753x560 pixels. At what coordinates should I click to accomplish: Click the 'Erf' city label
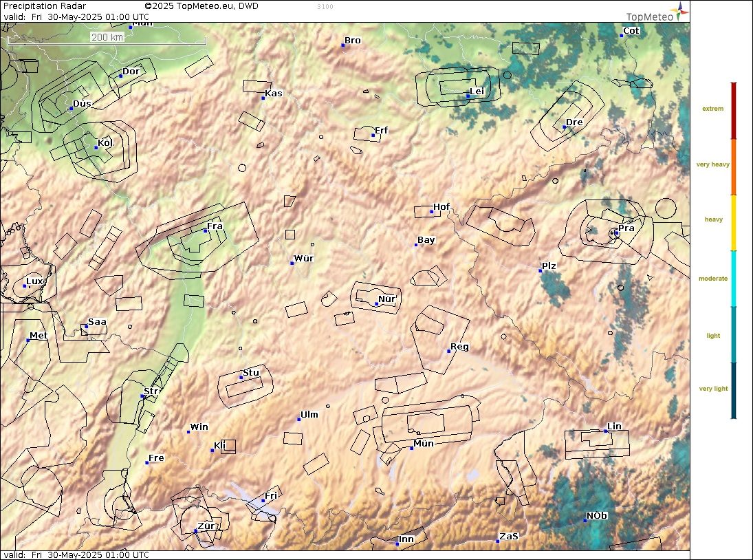(381, 130)
